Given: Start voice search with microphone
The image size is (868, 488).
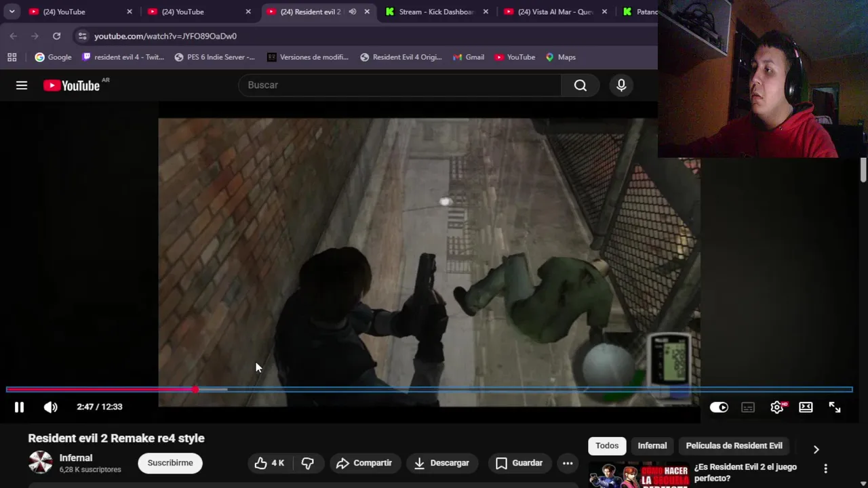Looking at the screenshot, I should point(621,85).
